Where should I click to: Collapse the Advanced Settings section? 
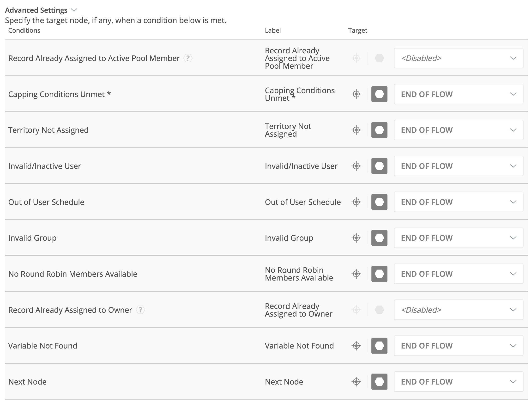74,10
